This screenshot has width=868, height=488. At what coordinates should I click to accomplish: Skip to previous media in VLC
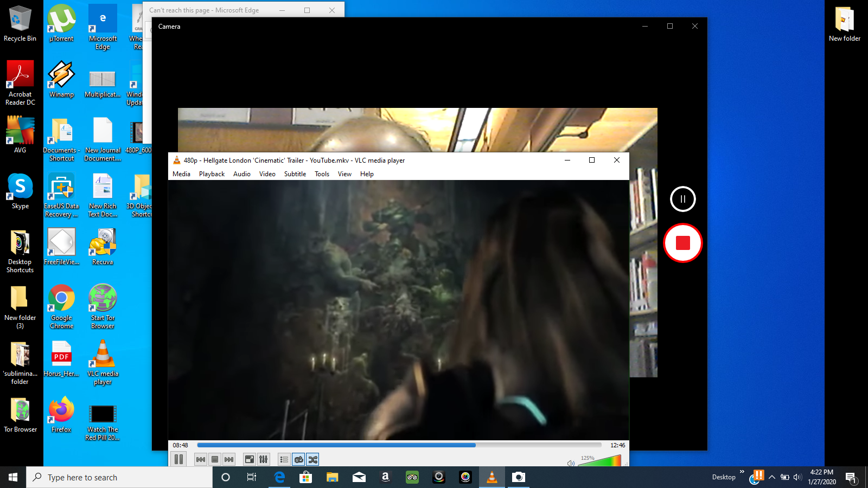point(201,459)
